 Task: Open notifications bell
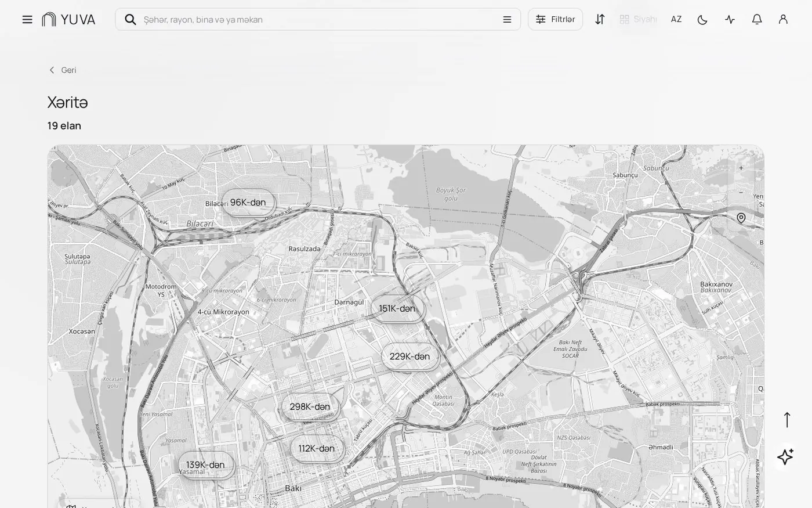coord(757,19)
